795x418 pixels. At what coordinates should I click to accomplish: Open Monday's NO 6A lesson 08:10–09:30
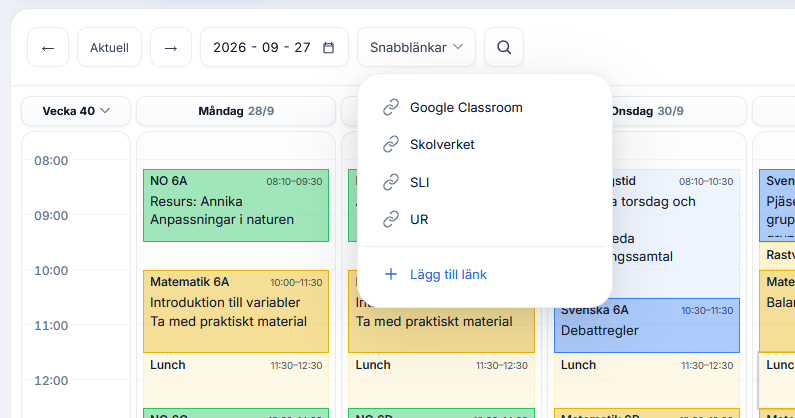point(236,205)
